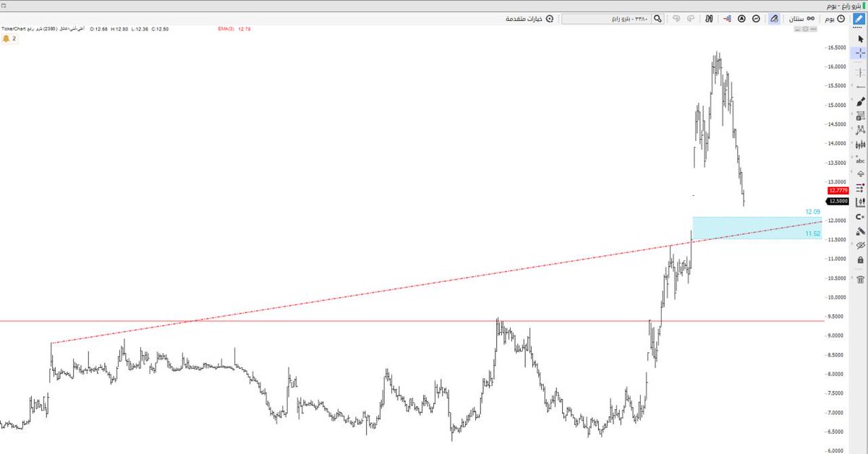The height and width of the screenshot is (454, 868).
Task: Click the C:12.50 close value
Action: (160, 29)
